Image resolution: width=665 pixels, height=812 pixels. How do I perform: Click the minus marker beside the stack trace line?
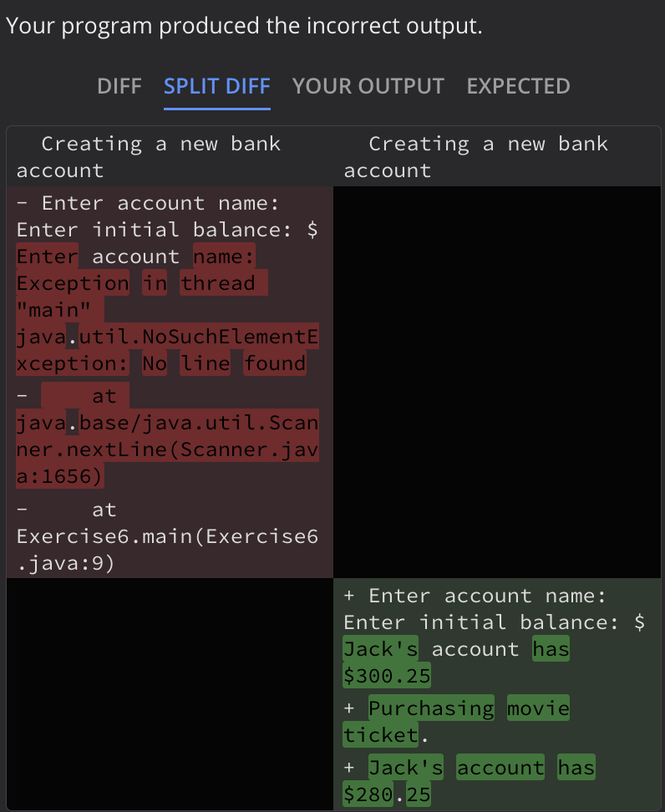(x=21, y=394)
